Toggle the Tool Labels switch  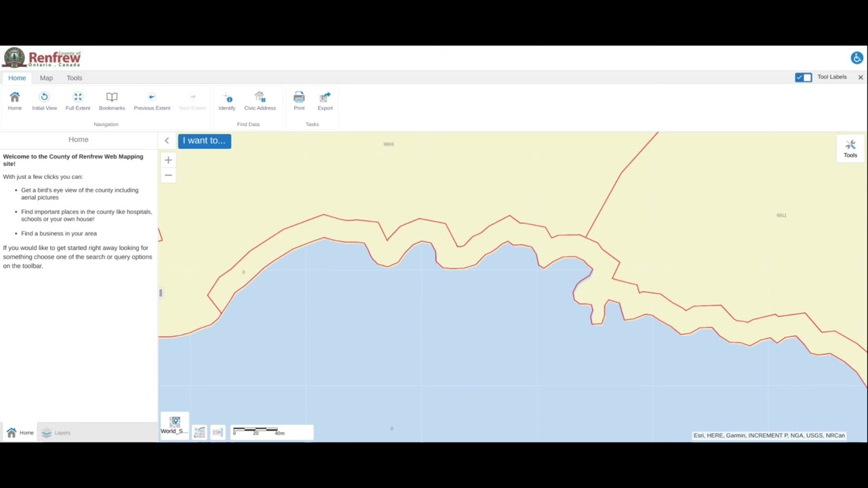(x=804, y=77)
